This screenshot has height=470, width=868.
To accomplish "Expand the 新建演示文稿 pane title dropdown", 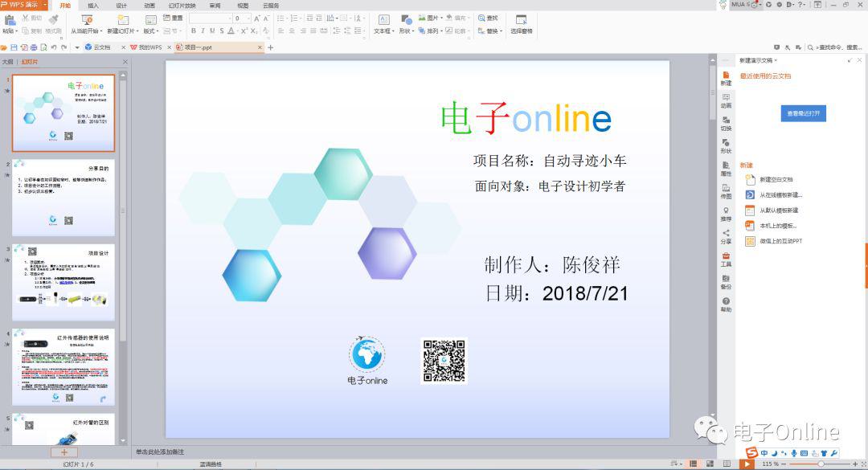I will click(776, 61).
